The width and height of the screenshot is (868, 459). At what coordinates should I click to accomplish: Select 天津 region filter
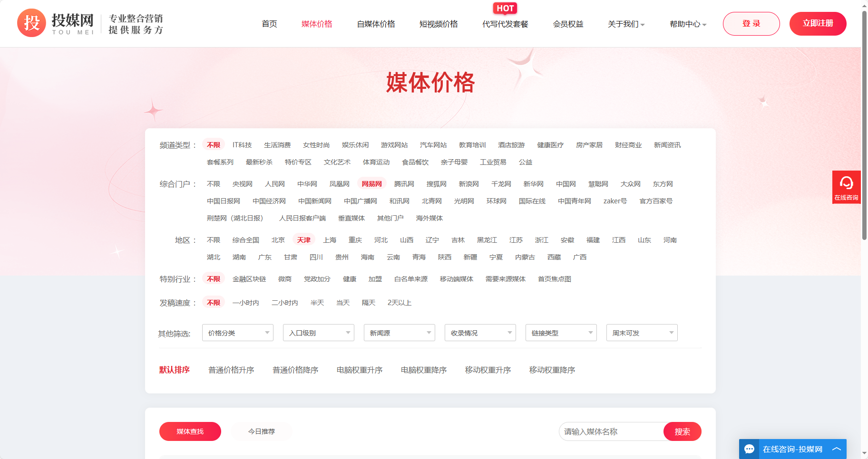pyautogui.click(x=303, y=240)
